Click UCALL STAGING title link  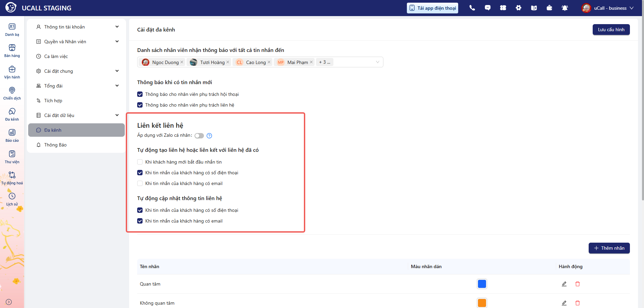(x=47, y=8)
